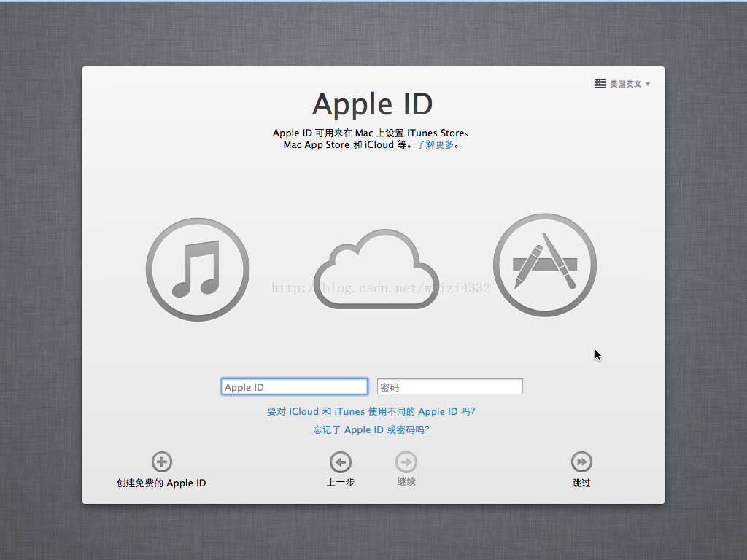Screen dimensions: 747x560
Task: Click the 继续 text label
Action: tap(406, 482)
